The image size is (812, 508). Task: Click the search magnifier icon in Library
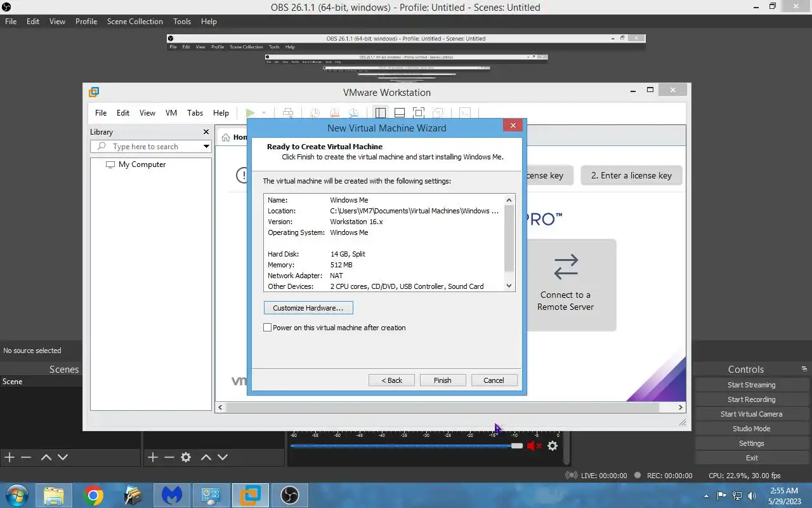click(x=101, y=147)
